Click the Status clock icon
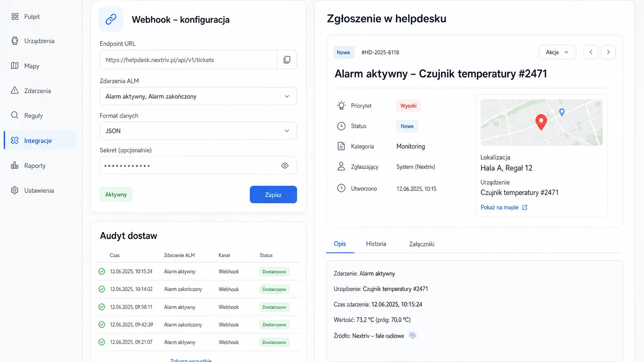 [341, 126]
